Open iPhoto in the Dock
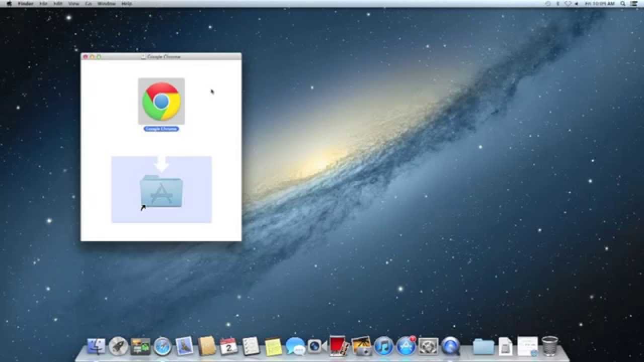The width and height of the screenshot is (644, 362). coord(361,346)
